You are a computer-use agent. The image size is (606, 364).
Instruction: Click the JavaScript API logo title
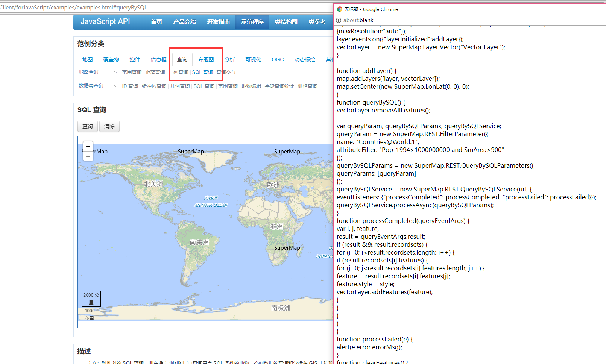tap(105, 21)
